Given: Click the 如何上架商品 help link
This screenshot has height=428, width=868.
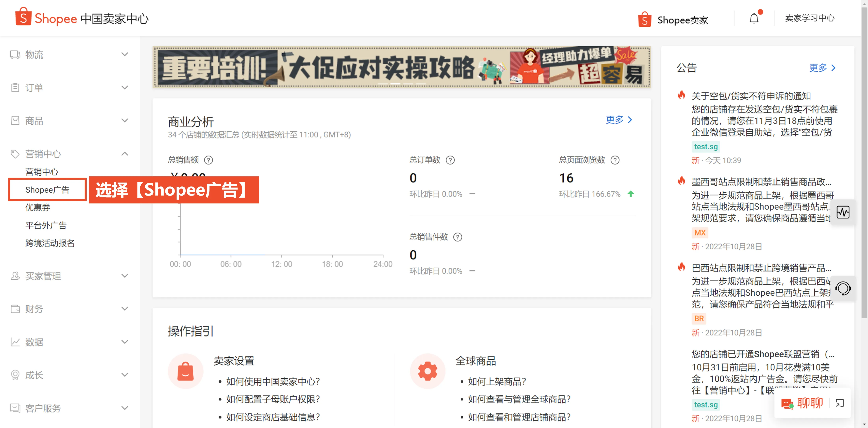Looking at the screenshot, I should [496, 381].
